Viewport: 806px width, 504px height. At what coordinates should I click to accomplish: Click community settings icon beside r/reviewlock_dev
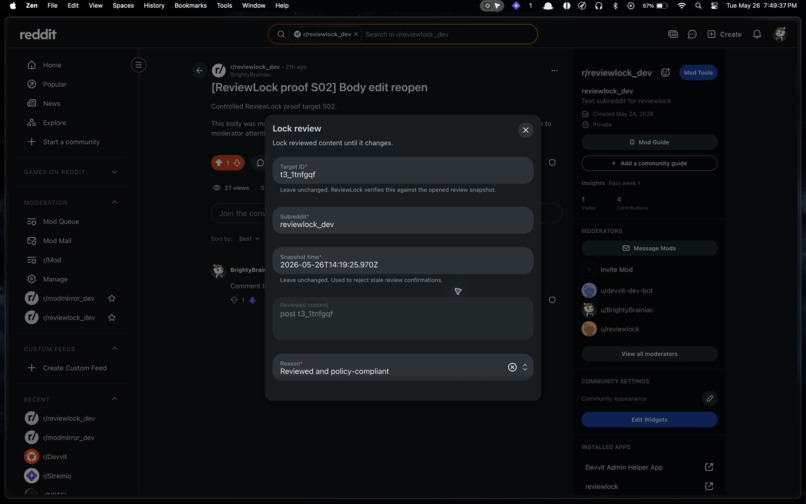[x=665, y=73]
